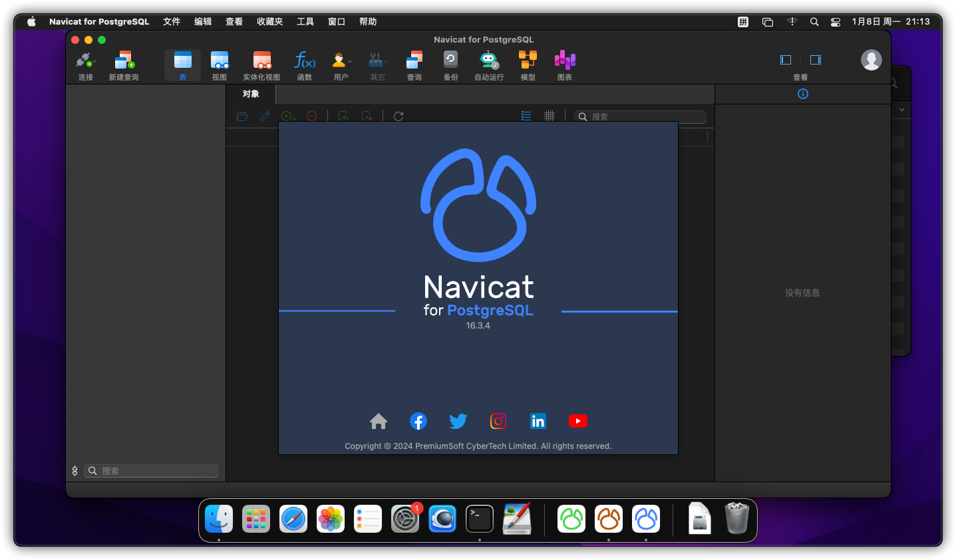Expand the new table plus dropdown arrow
This screenshot has height=560, width=956.
tap(294, 118)
